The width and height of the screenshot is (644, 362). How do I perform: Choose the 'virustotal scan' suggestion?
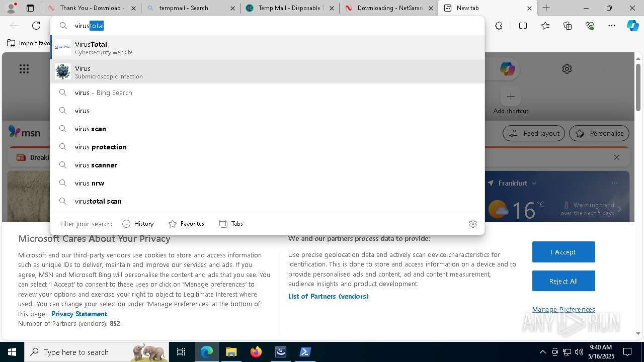pos(267,201)
